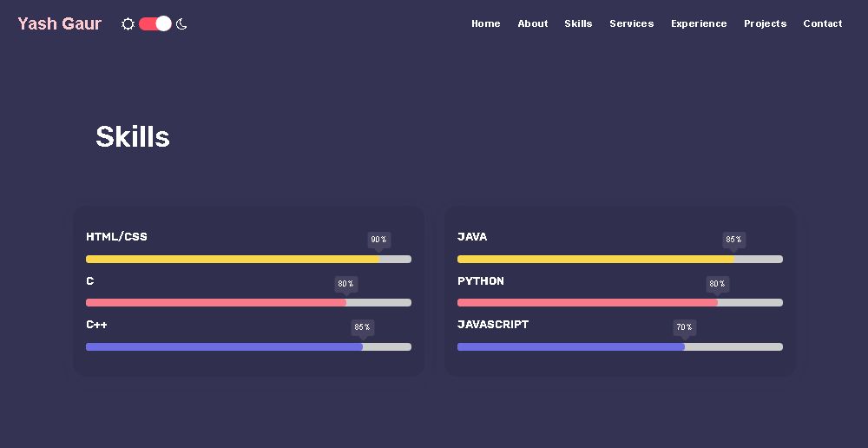Image resolution: width=868 pixels, height=448 pixels.
Task: Click the Python progress bar
Action: click(588, 303)
